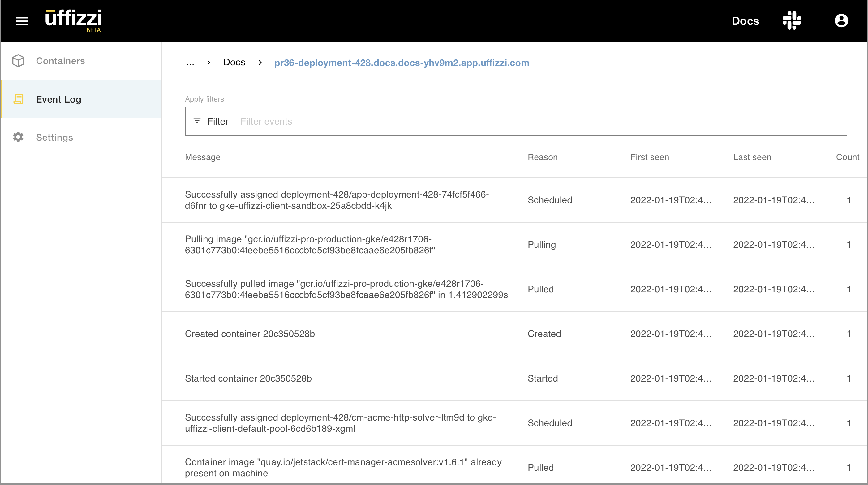The height and width of the screenshot is (485, 868).
Task: Click the Uffizzi beta logo
Action: [x=73, y=20]
